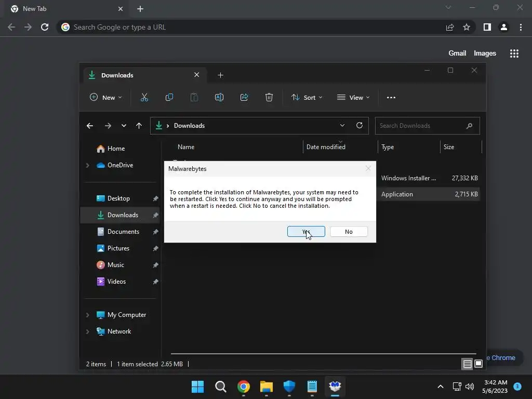Go up one folder level in Explorer
The width and height of the screenshot is (532, 399).
pyautogui.click(x=139, y=126)
